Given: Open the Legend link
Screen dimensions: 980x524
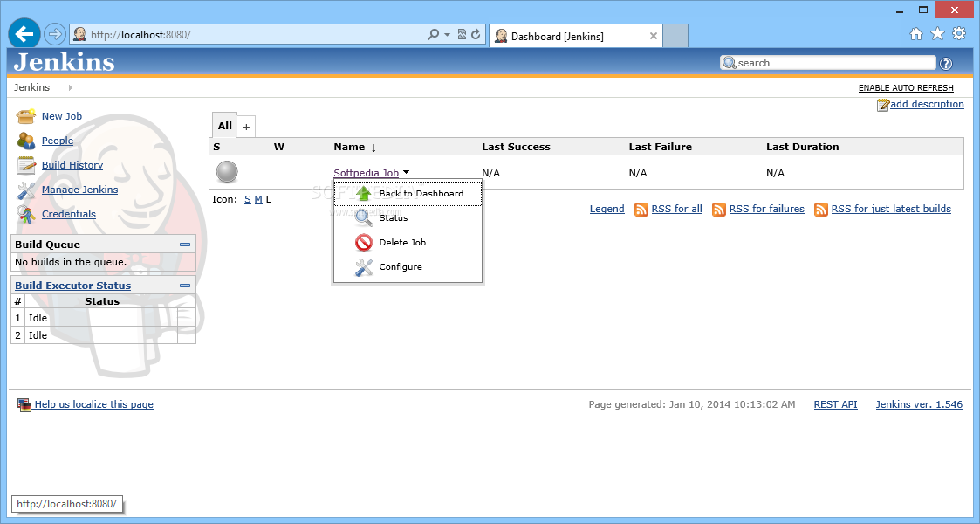Looking at the screenshot, I should click(607, 209).
